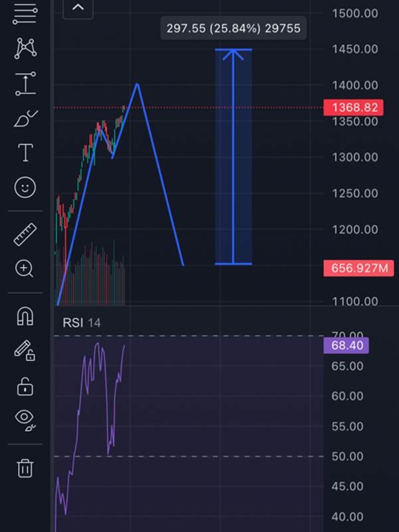Open the emoji icons tool
Viewport: 399px width, 532px height.
point(25,188)
